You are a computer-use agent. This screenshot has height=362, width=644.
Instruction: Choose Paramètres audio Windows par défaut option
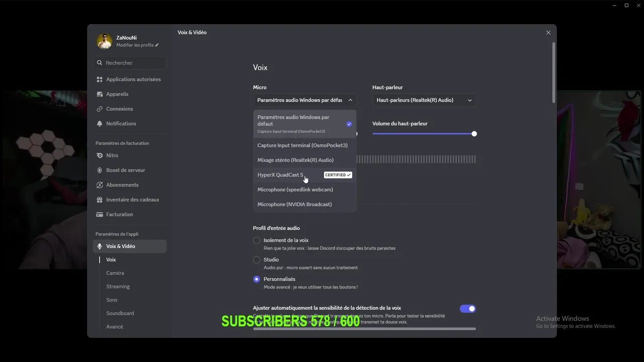tap(305, 124)
